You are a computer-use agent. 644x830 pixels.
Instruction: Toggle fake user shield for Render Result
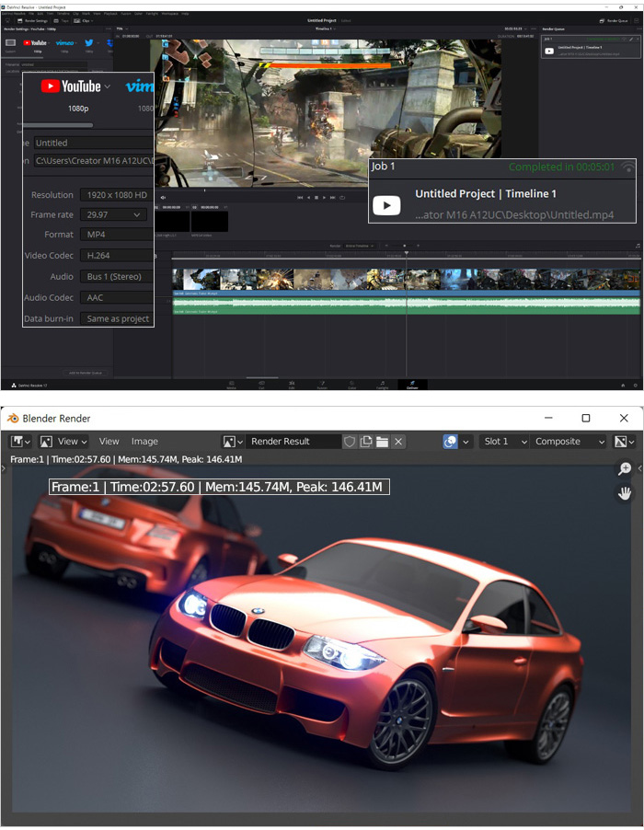350,442
